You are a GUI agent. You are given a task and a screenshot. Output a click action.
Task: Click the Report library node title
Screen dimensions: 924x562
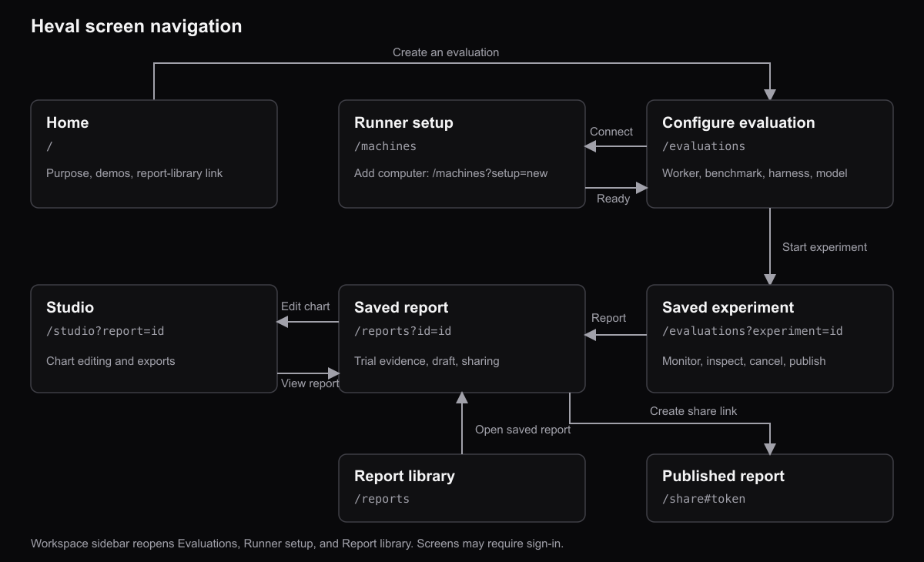404,476
